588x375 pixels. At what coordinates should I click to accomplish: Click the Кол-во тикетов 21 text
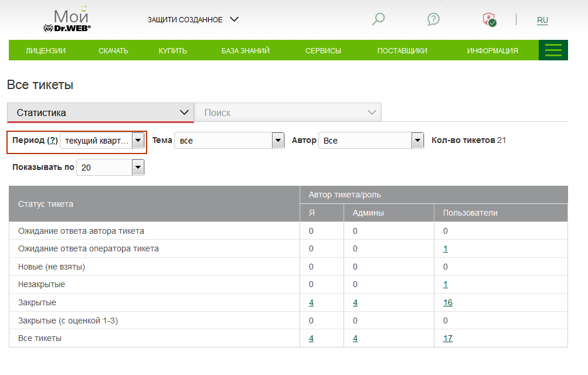469,140
